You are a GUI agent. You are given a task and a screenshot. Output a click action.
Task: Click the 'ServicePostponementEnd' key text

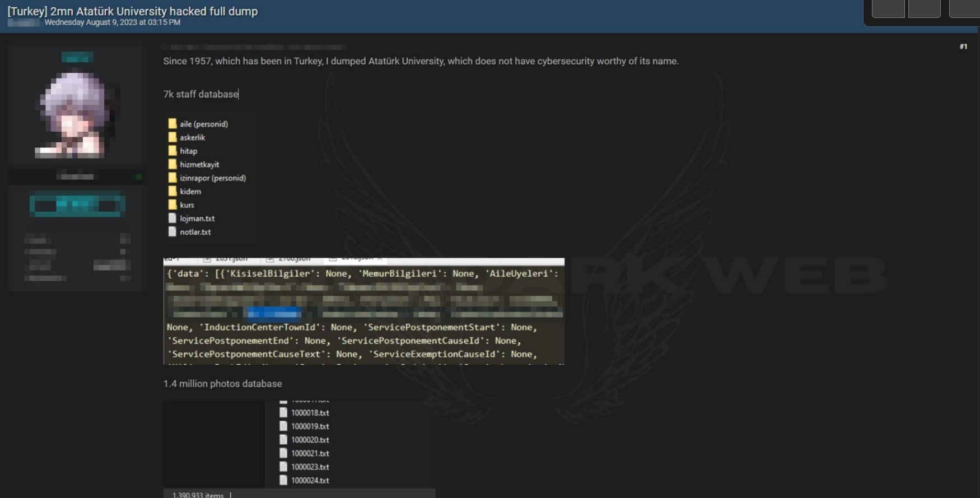tap(231, 341)
